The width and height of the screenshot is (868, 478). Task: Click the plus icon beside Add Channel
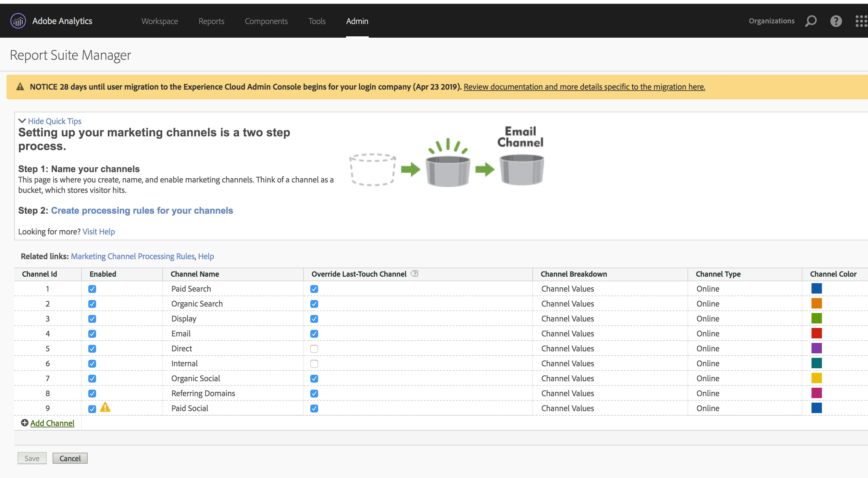pyautogui.click(x=25, y=423)
